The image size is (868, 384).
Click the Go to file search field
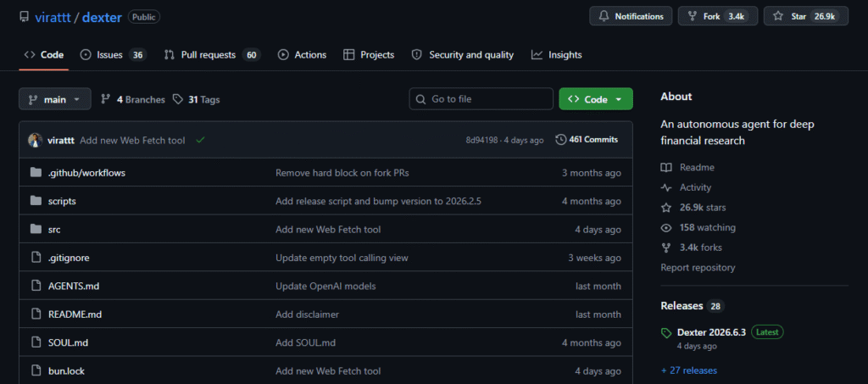pyautogui.click(x=481, y=99)
